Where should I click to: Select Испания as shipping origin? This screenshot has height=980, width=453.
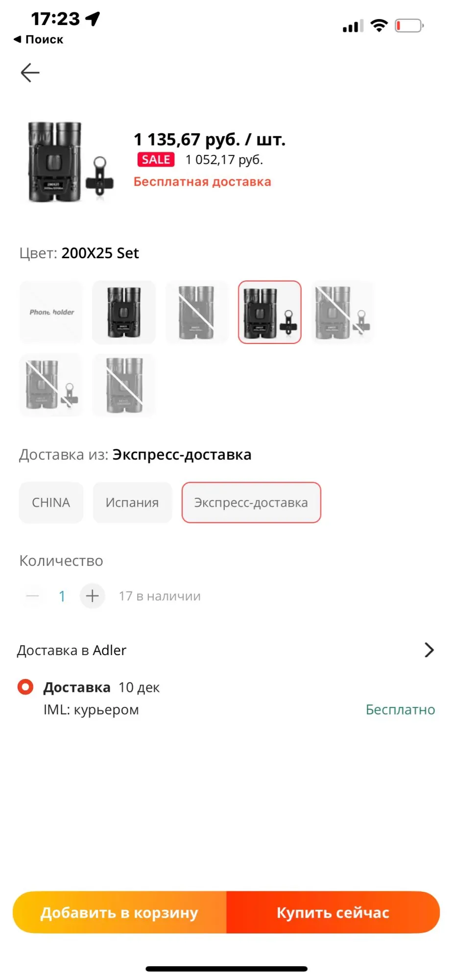click(x=132, y=503)
